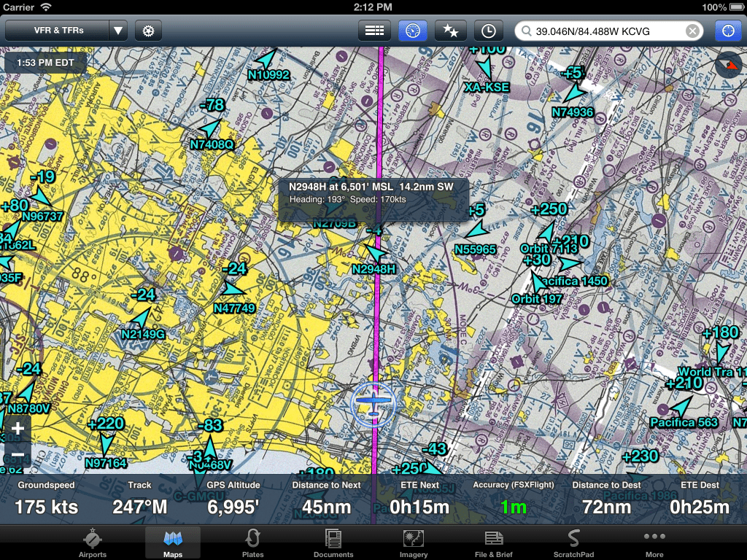Select the flight instruments gauge icon

(412, 31)
